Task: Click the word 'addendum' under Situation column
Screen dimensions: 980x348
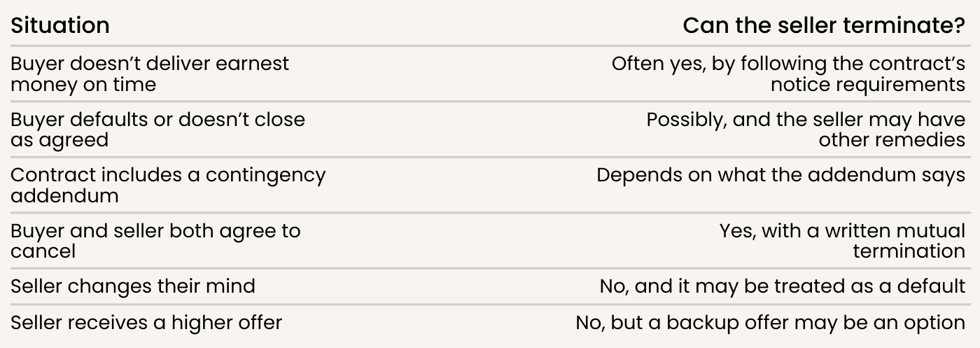Action: click(64, 195)
